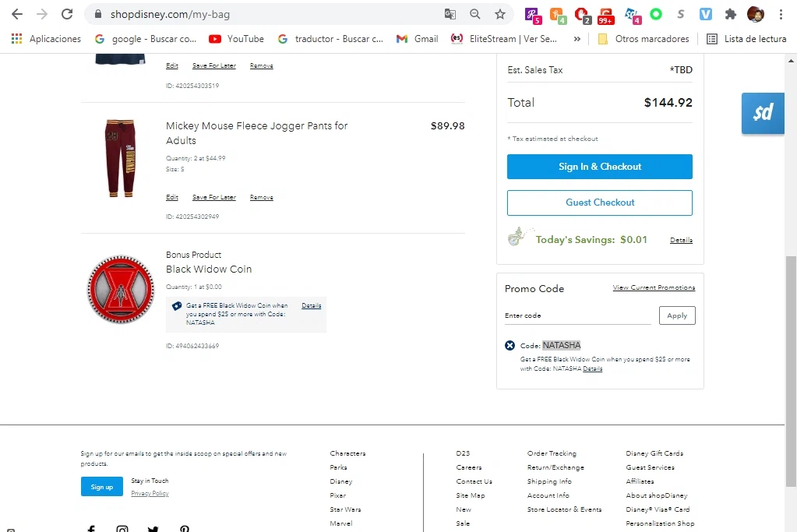
Task: Open the Guest Services footer link
Action: 650,467
